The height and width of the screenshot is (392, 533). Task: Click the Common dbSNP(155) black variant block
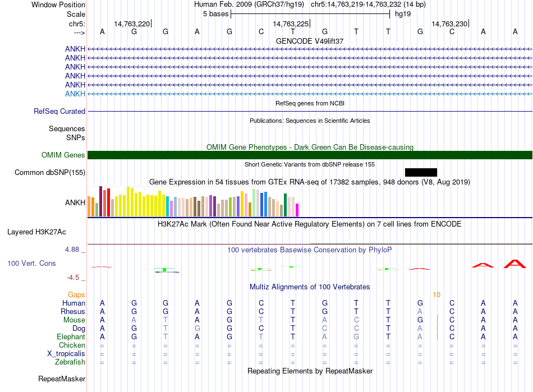[421, 172]
